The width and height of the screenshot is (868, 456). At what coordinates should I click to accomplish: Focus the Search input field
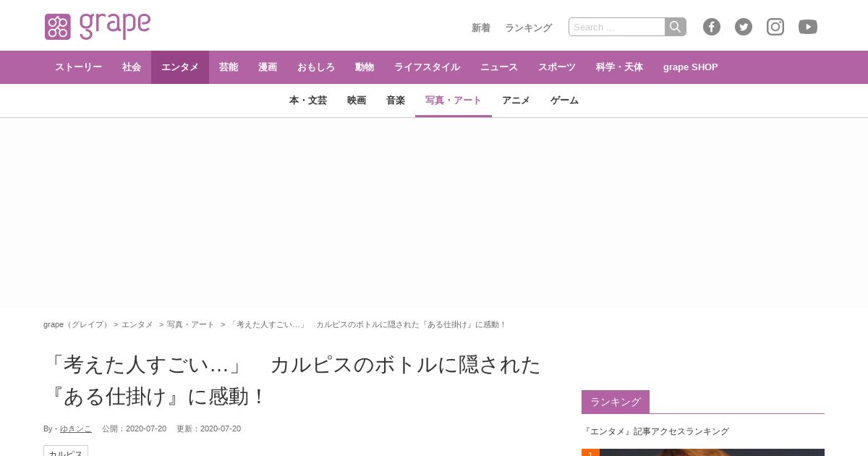(x=617, y=27)
